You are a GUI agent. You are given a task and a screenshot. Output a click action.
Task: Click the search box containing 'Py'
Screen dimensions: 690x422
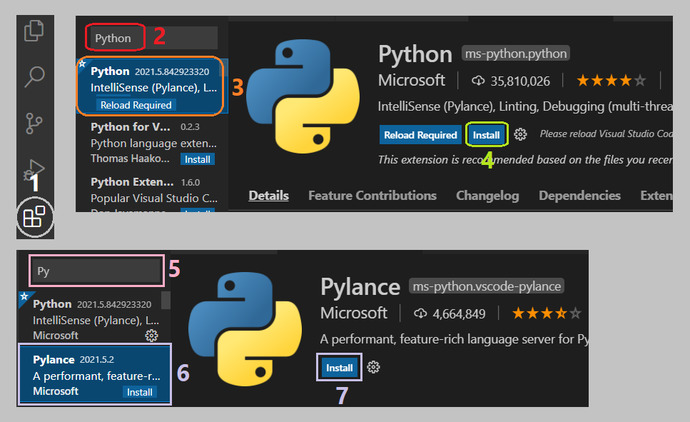point(96,271)
